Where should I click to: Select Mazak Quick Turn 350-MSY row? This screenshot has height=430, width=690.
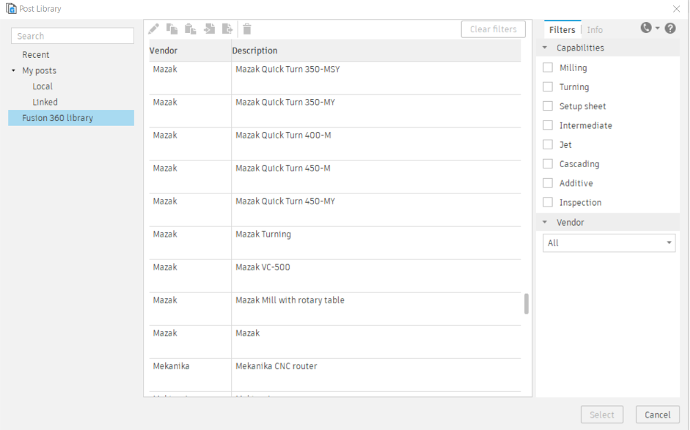point(335,78)
